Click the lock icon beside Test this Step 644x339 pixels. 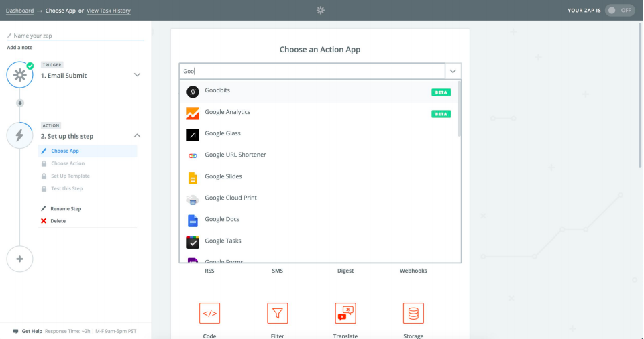[44, 188]
